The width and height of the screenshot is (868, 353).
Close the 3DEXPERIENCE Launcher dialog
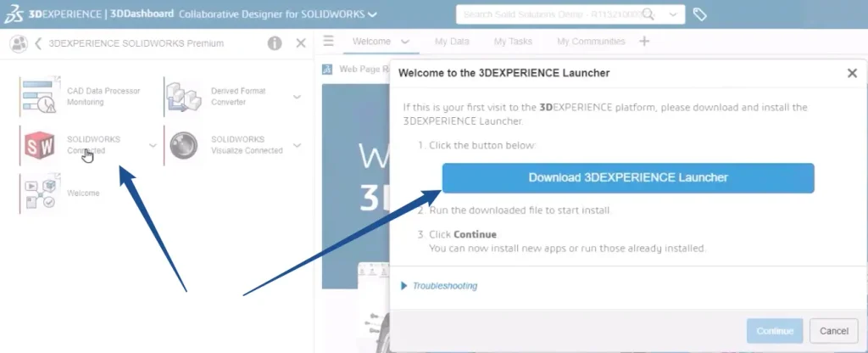pyautogui.click(x=852, y=73)
